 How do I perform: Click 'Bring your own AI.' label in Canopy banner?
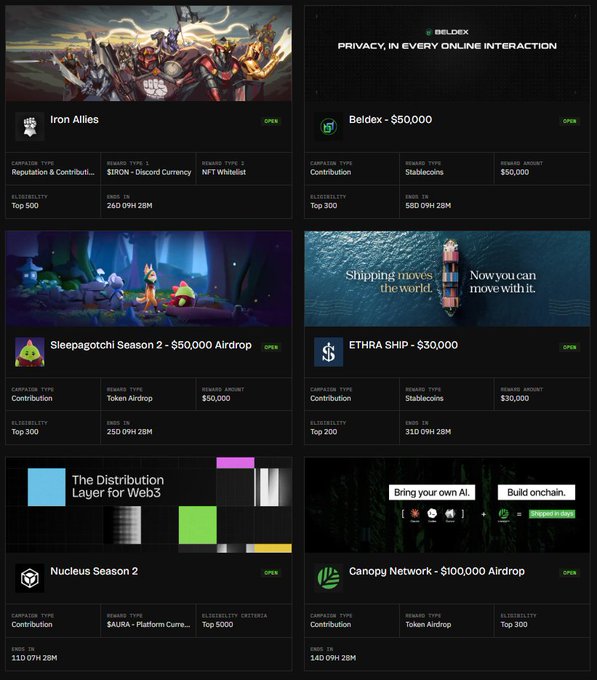pos(432,493)
